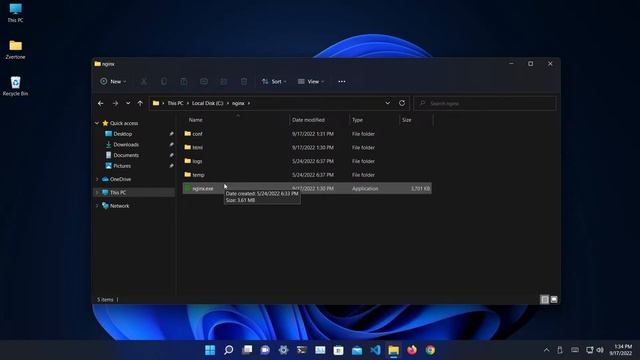Viewport: 640px width, 360px height.
Task: Open Terminal on the taskbar
Action: 302,350
